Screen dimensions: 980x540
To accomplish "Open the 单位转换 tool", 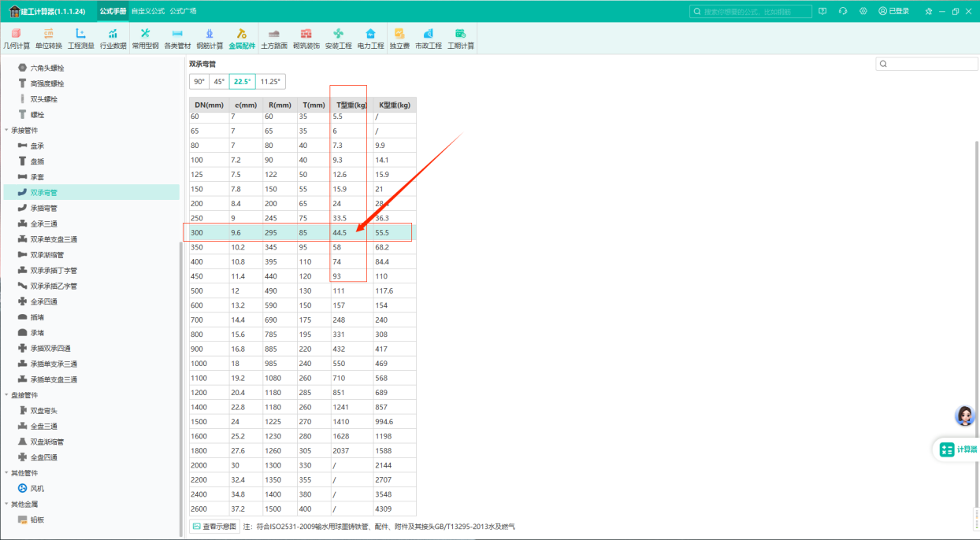I will coord(48,39).
